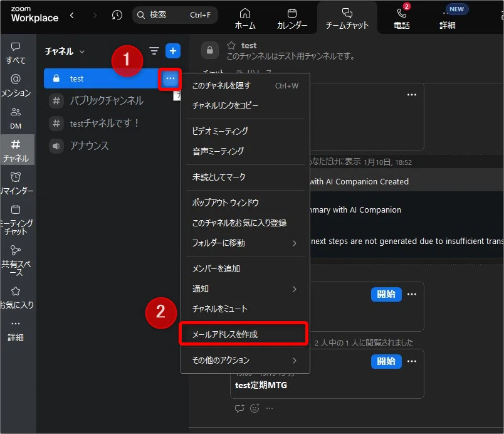Open 詳細 ellipsis in left sidebar
This screenshot has width=504, height=434.
16,331
